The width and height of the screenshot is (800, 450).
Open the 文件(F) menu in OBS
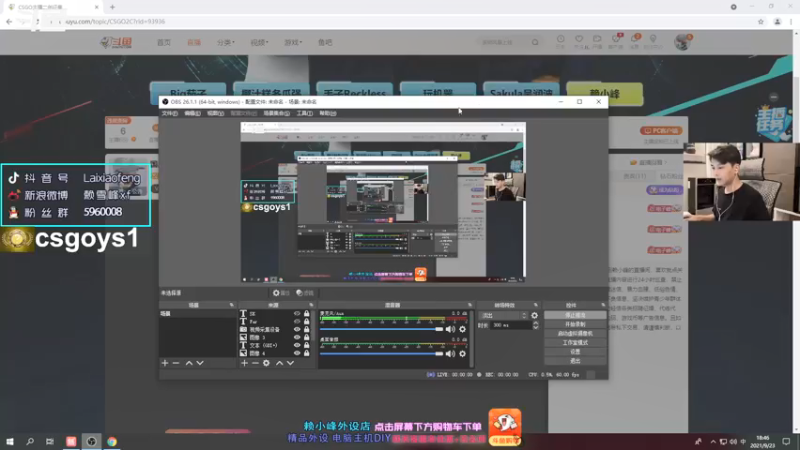pos(169,113)
